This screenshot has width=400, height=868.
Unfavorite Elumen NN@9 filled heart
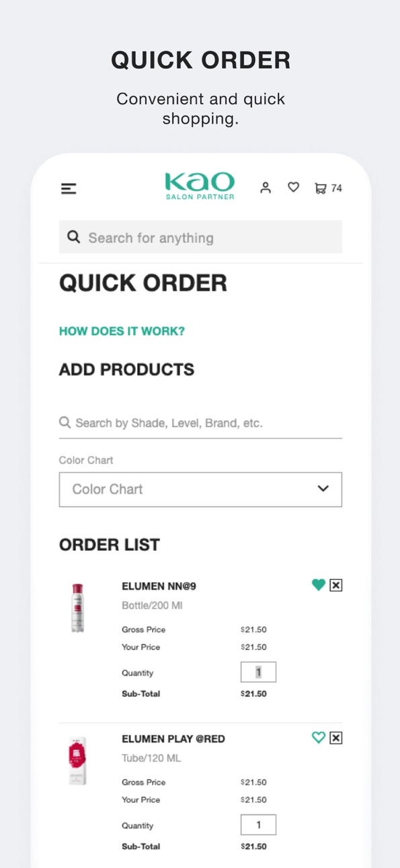coord(319,585)
